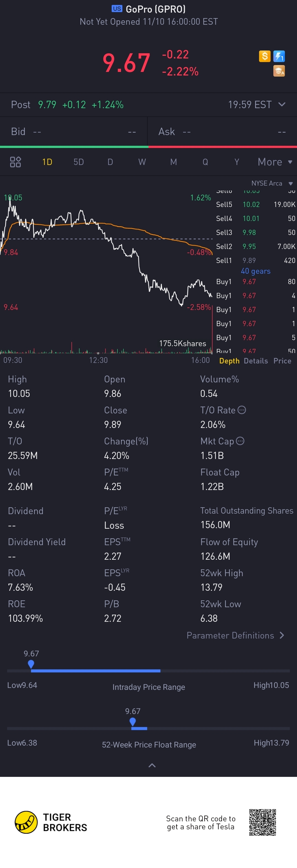297x868 pixels.
Task: Tap the Tesla share QR code
Action: coord(263,822)
